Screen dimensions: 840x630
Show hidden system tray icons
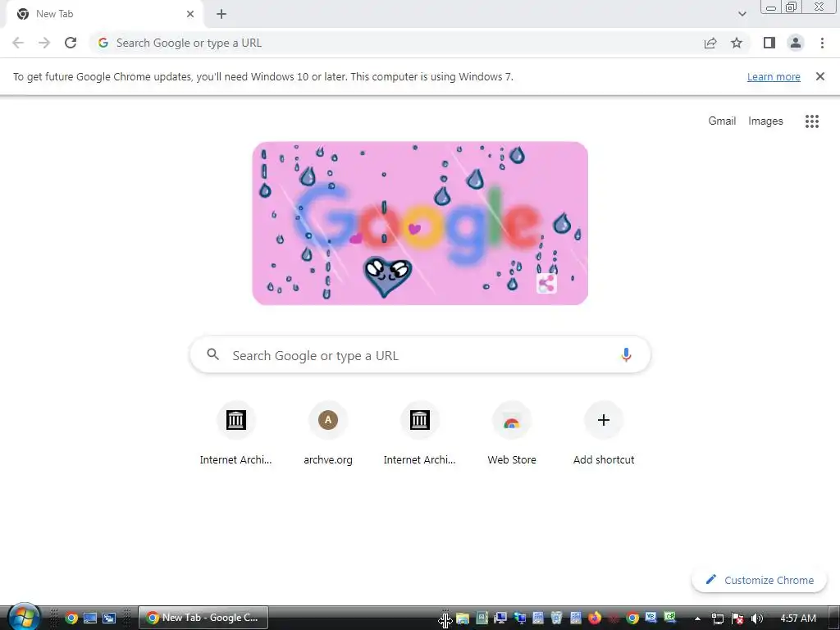697,619
